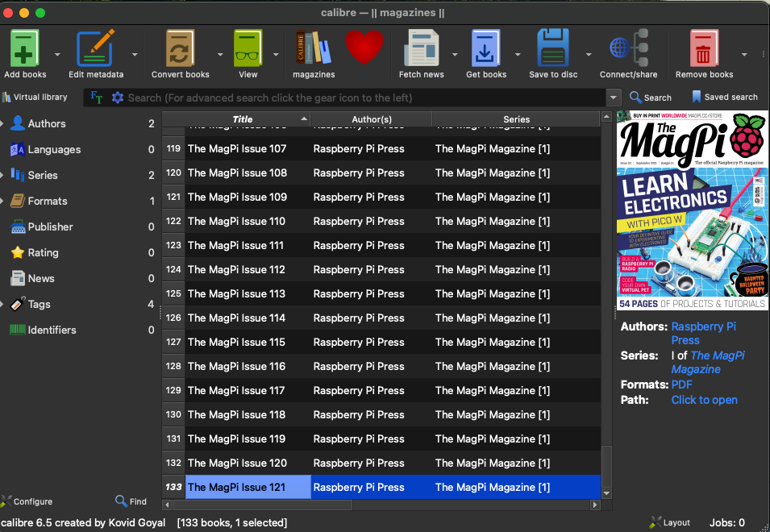Viewport: 770px width, 532px height.
Task: Open the Edit metadata tool
Action: click(x=95, y=49)
